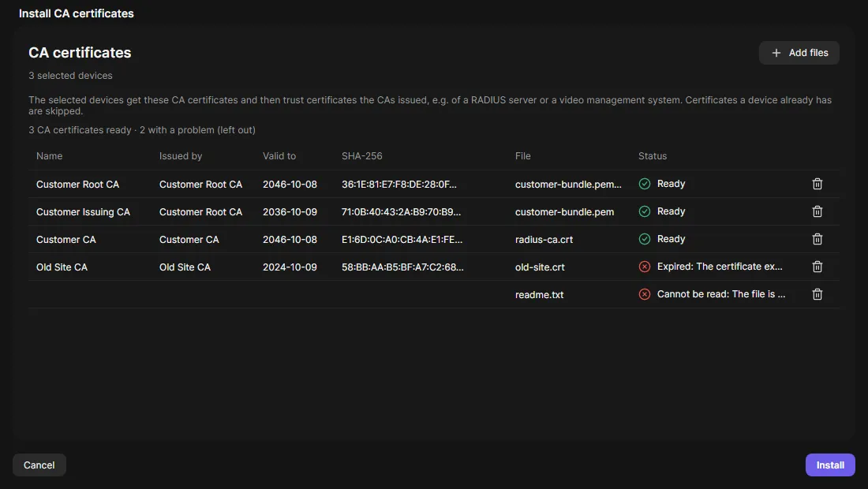Install the ready CA certificates
The height and width of the screenshot is (489, 868).
pos(830,465)
